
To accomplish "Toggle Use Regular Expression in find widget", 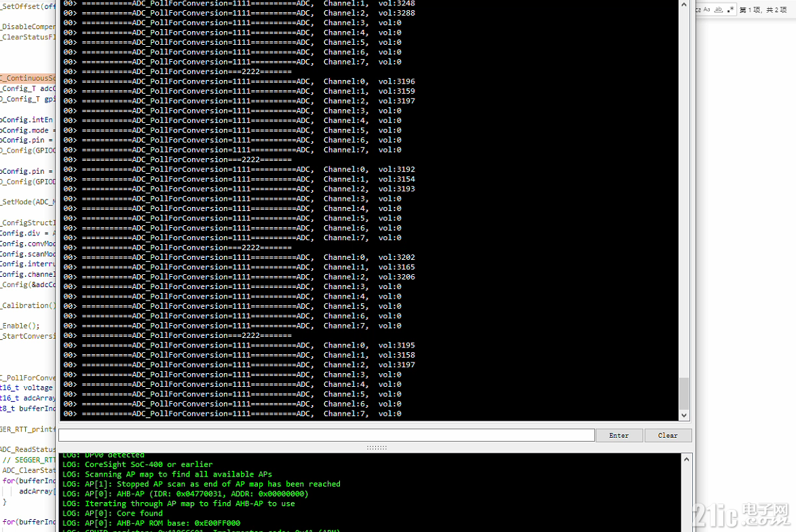I will [x=730, y=9].
